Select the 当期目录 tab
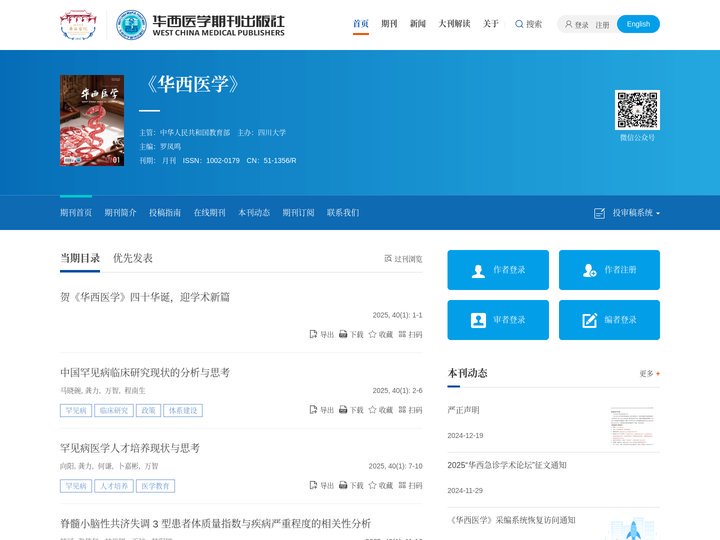The image size is (720, 540). click(80, 258)
